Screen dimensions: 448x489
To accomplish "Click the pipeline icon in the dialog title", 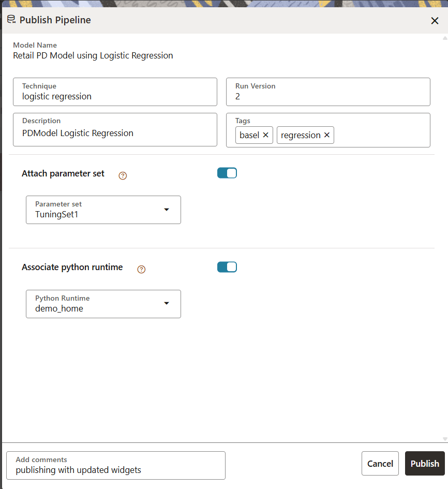I will [x=11, y=19].
